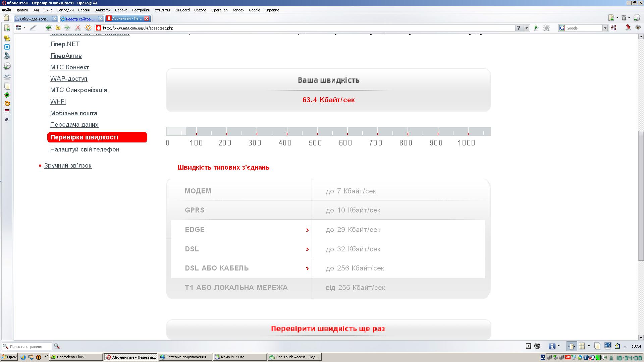Click the green Back arrow icon
This screenshot has width=644, height=362.
point(49,28)
